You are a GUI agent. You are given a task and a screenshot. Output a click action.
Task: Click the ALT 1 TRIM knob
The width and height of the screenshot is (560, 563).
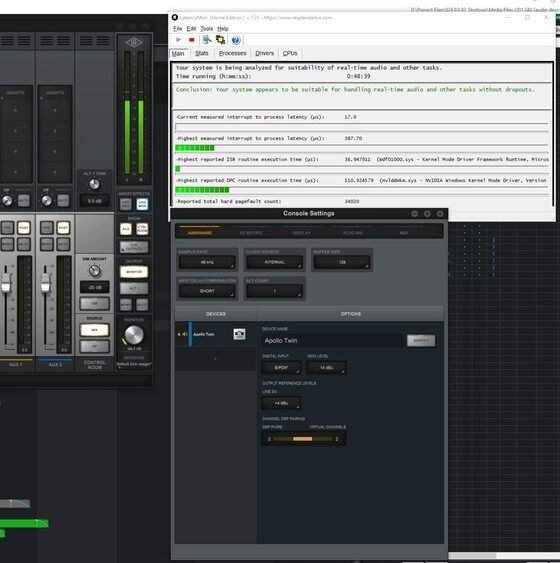pyautogui.click(x=94, y=184)
